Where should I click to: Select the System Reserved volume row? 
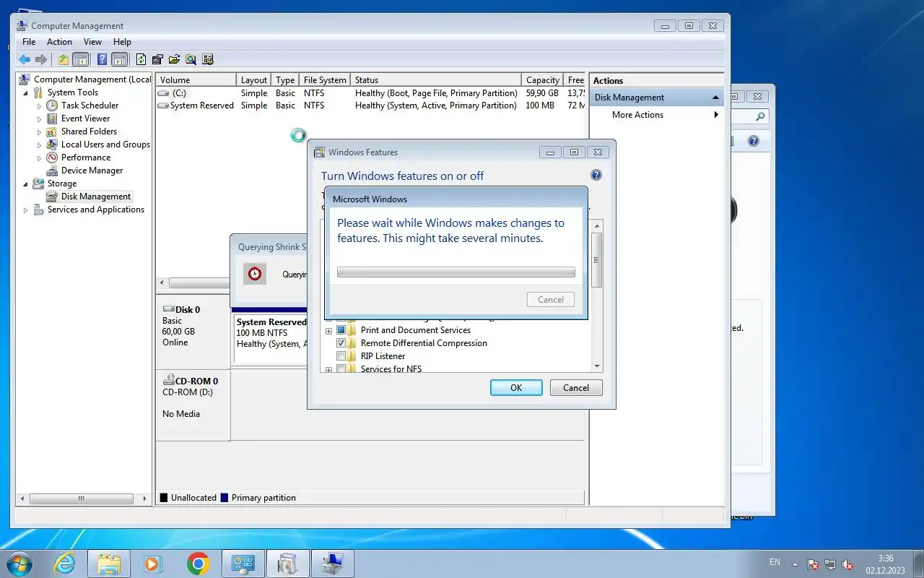tap(370, 105)
